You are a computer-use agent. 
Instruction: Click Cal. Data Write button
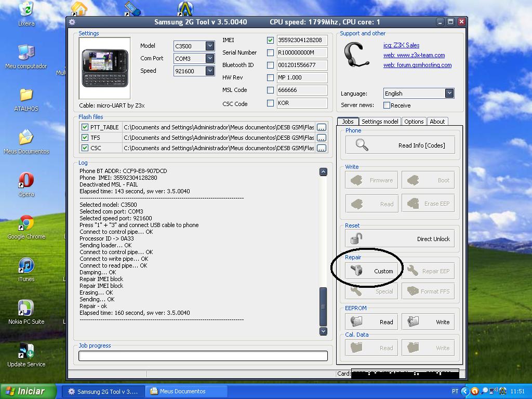[428, 348]
